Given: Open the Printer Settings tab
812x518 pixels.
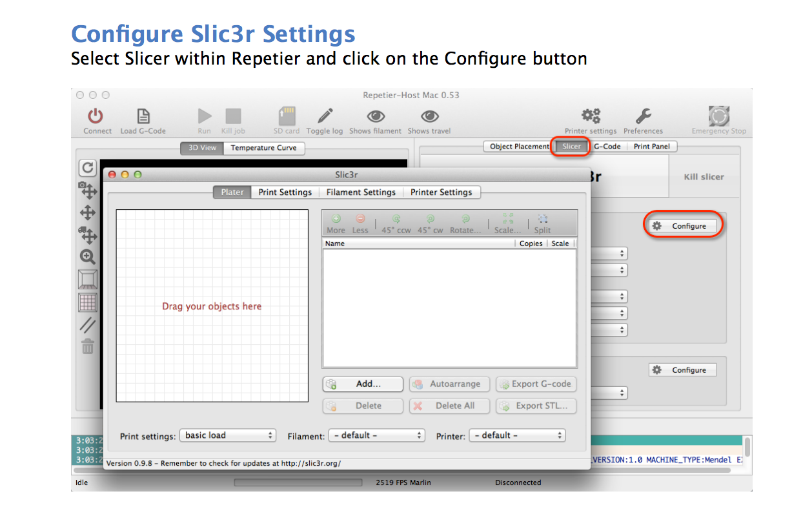Looking at the screenshot, I should tap(442, 192).
